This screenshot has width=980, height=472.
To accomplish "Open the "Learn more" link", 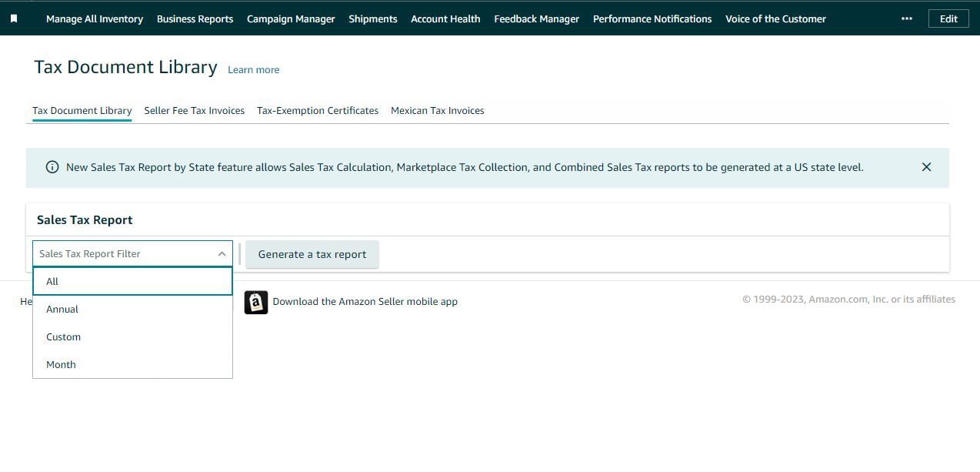I will pos(253,69).
